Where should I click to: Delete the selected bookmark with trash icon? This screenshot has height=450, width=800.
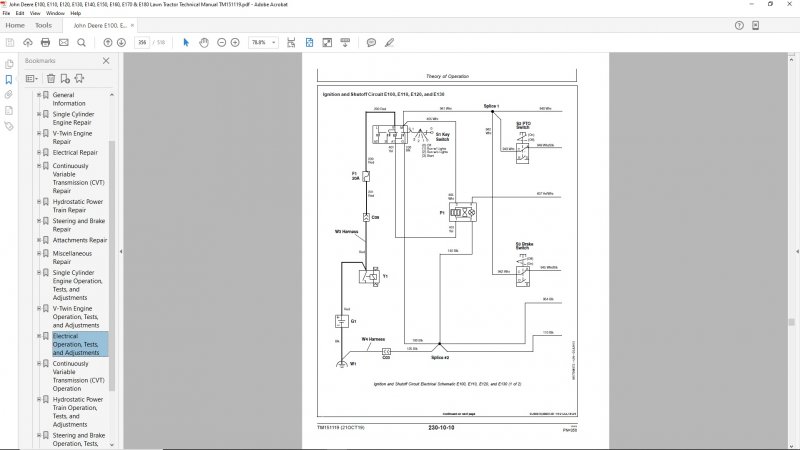click(x=51, y=79)
